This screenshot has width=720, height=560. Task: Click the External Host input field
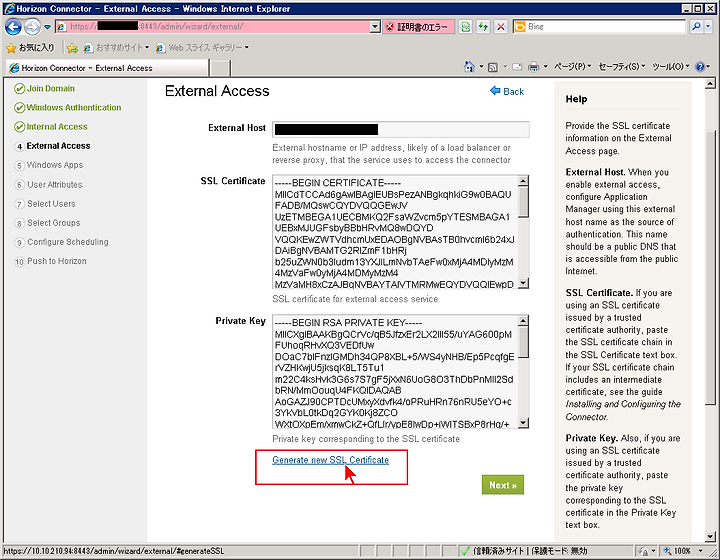[x=400, y=129]
